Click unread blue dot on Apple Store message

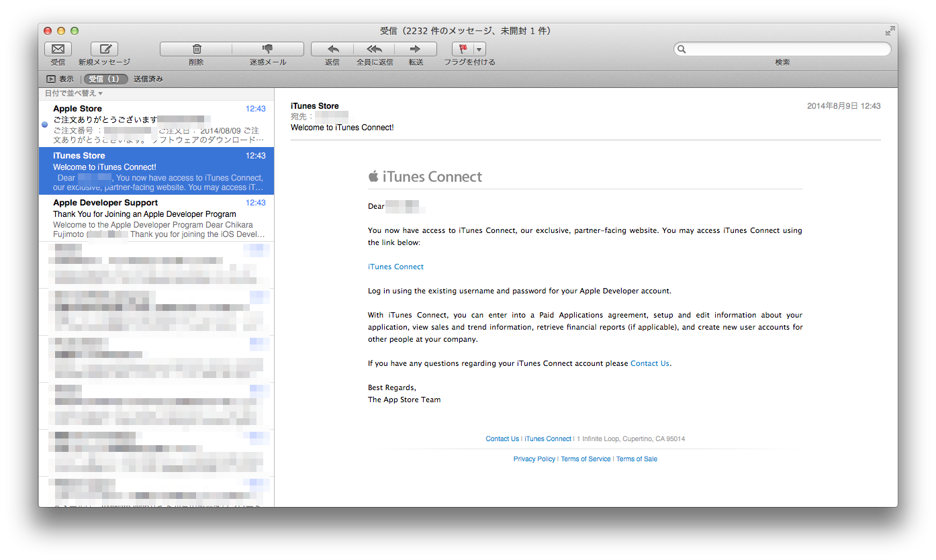pyautogui.click(x=44, y=125)
